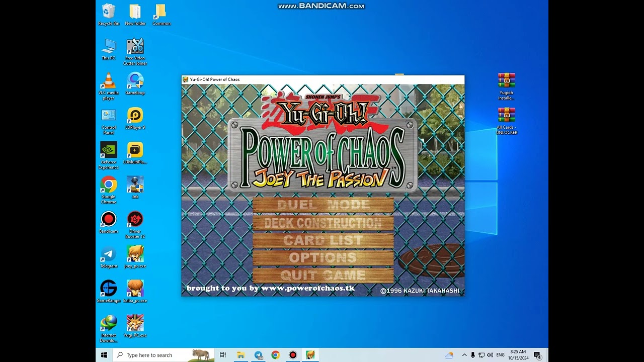Choose Quit Game on the main menu
The width and height of the screenshot is (644, 362).
point(323,276)
